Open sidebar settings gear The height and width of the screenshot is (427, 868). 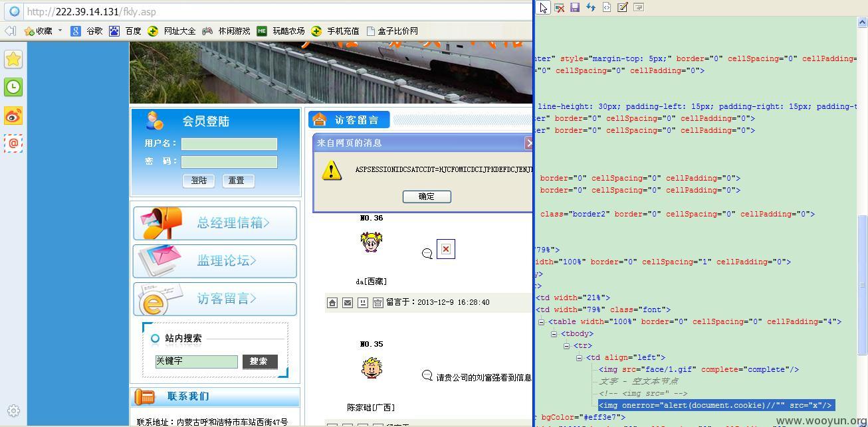(x=13, y=411)
